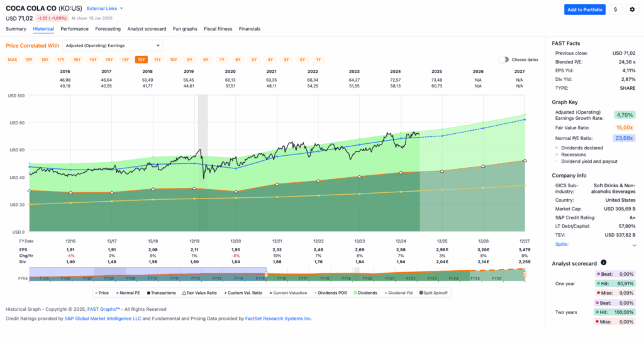Open the Adjusted (Operating) Earnings dropdown
Screen dimensions: 644x338
click(x=113, y=45)
